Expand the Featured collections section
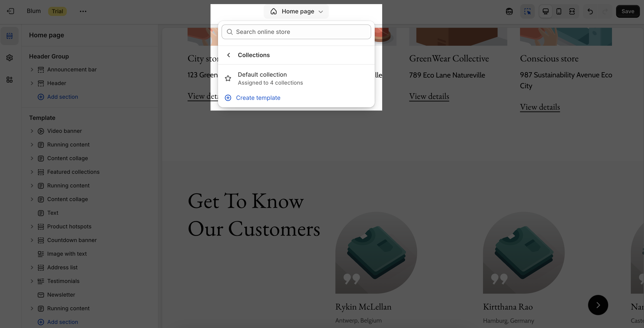Image resolution: width=644 pixels, height=328 pixels. [32, 172]
